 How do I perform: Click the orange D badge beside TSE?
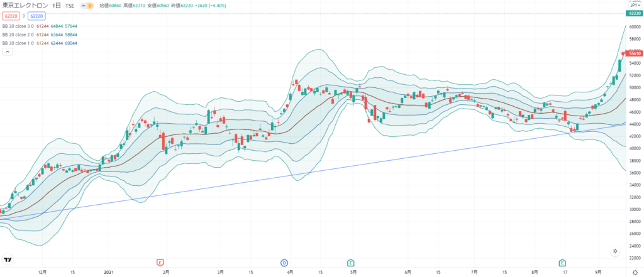tap(89, 6)
